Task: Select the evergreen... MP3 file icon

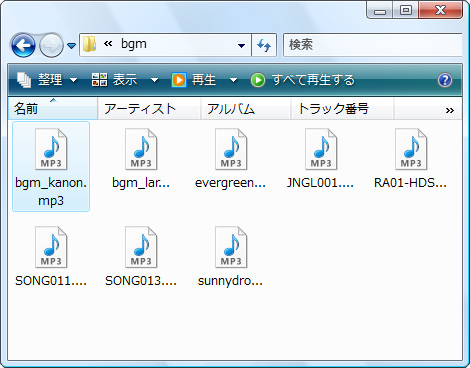Action: (x=231, y=149)
